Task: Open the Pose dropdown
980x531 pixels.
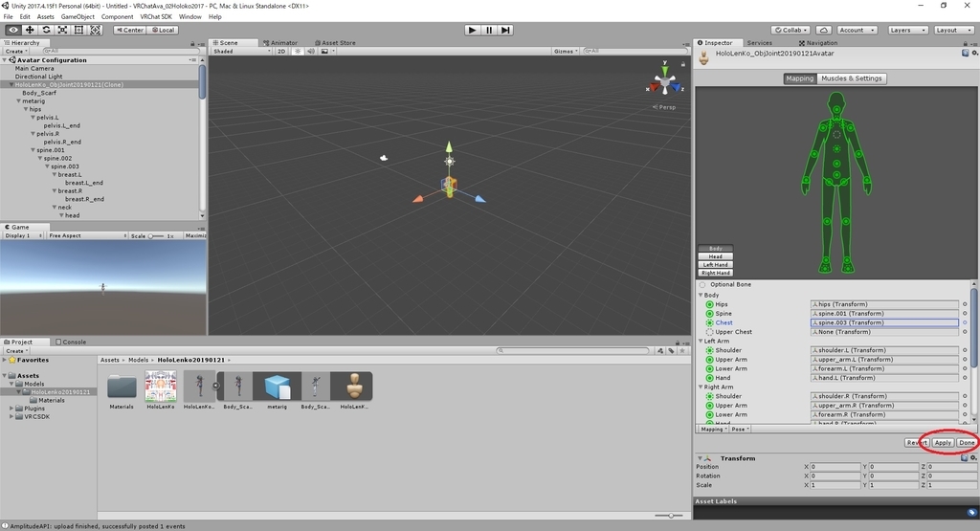Action: [740, 430]
